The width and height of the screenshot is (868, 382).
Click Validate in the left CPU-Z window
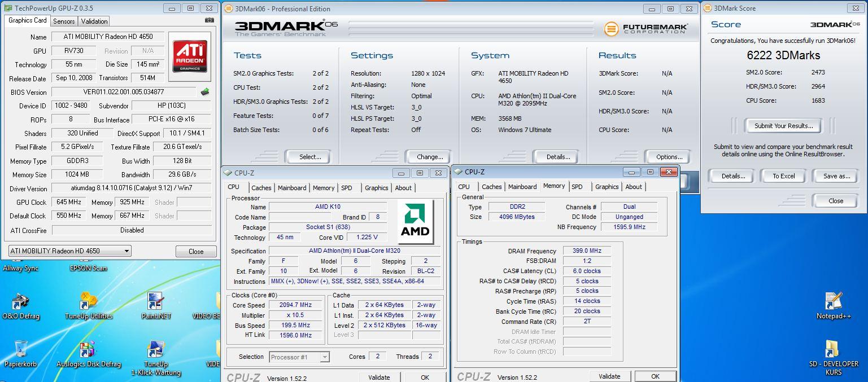pos(379,377)
